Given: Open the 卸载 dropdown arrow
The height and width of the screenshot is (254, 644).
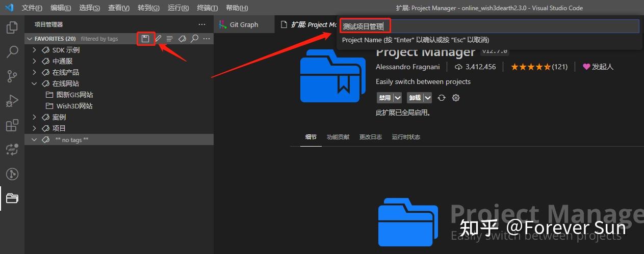Looking at the screenshot, I should [428, 98].
